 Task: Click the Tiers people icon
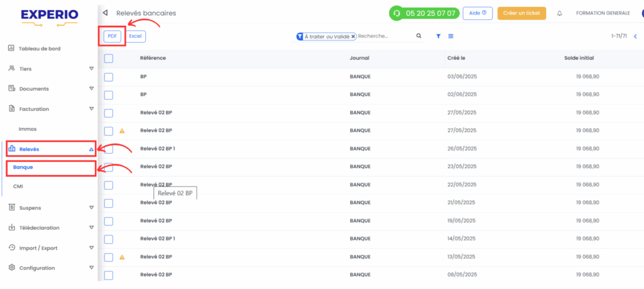[x=11, y=68]
